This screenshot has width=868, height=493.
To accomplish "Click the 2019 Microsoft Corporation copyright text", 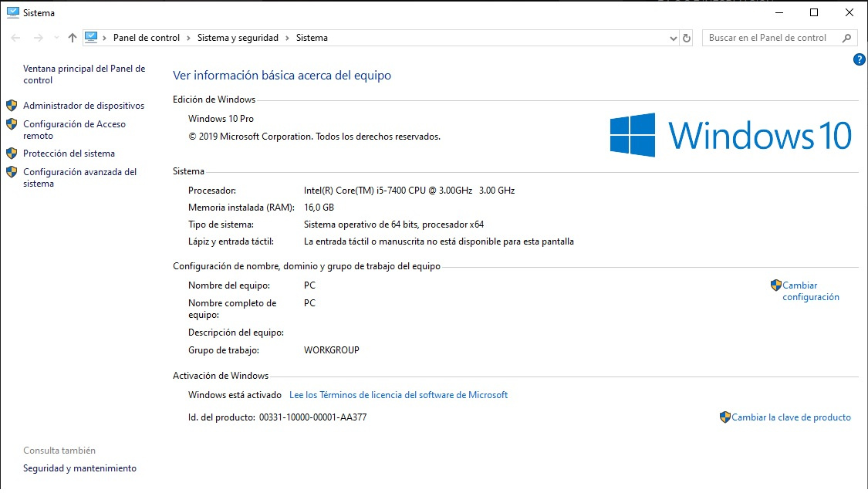I will (315, 137).
